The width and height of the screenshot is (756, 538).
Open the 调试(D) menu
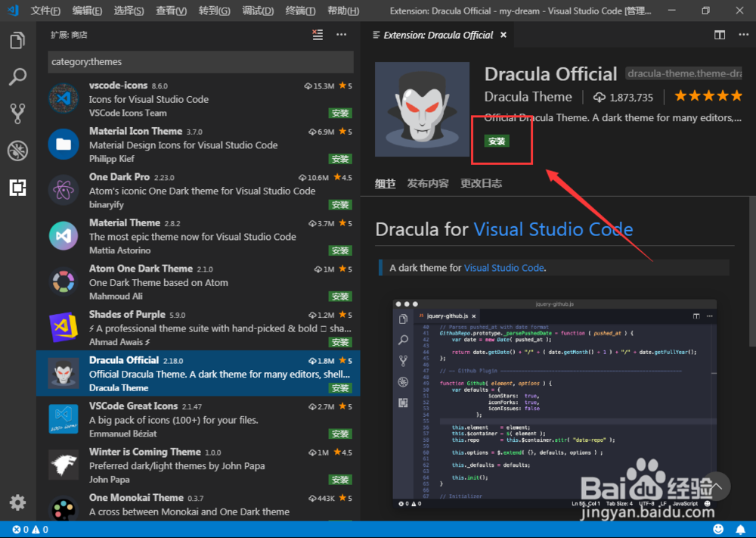click(x=258, y=11)
